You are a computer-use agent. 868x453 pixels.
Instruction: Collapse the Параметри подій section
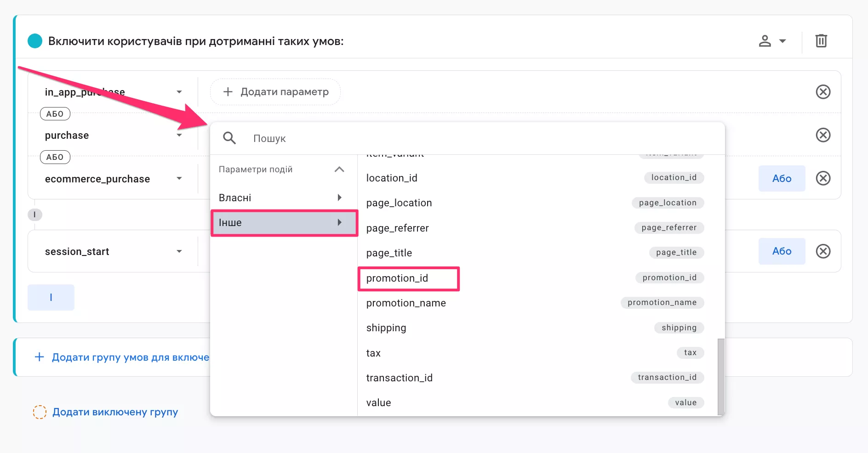pyautogui.click(x=339, y=170)
